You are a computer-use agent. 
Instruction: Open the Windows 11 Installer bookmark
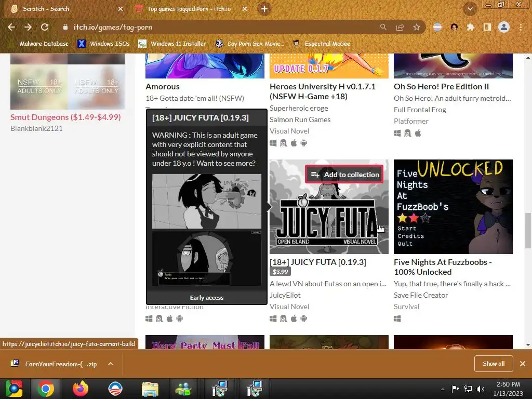(x=172, y=44)
